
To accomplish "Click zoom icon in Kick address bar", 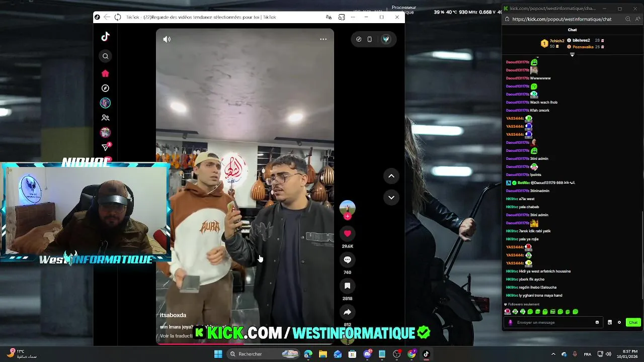I will pyautogui.click(x=628, y=19).
